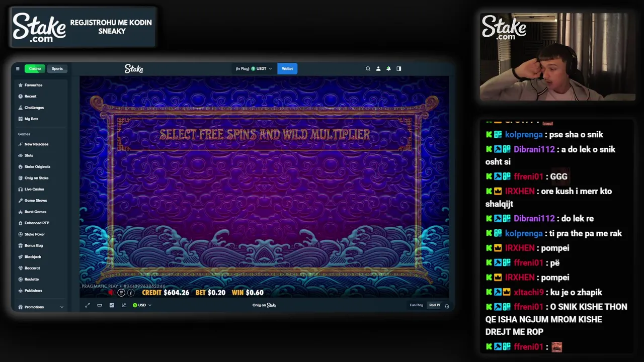Viewport: 644px width, 362px height.
Task: Open the USD display currency dropdown
Action: click(x=142, y=305)
